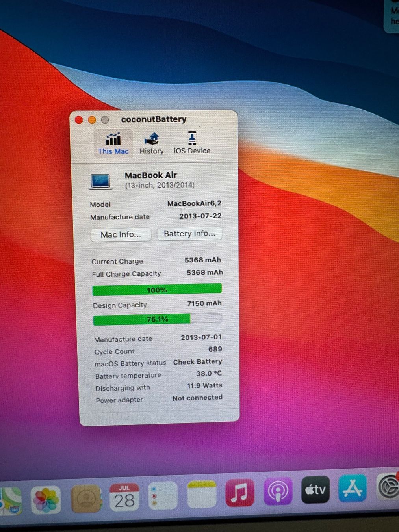
Task: Click the Current Charge 5368 mAh value
Action: (x=203, y=260)
